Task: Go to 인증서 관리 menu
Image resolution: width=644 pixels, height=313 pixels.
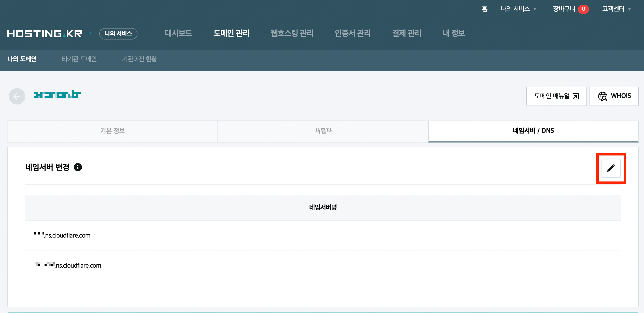Action: [x=353, y=33]
